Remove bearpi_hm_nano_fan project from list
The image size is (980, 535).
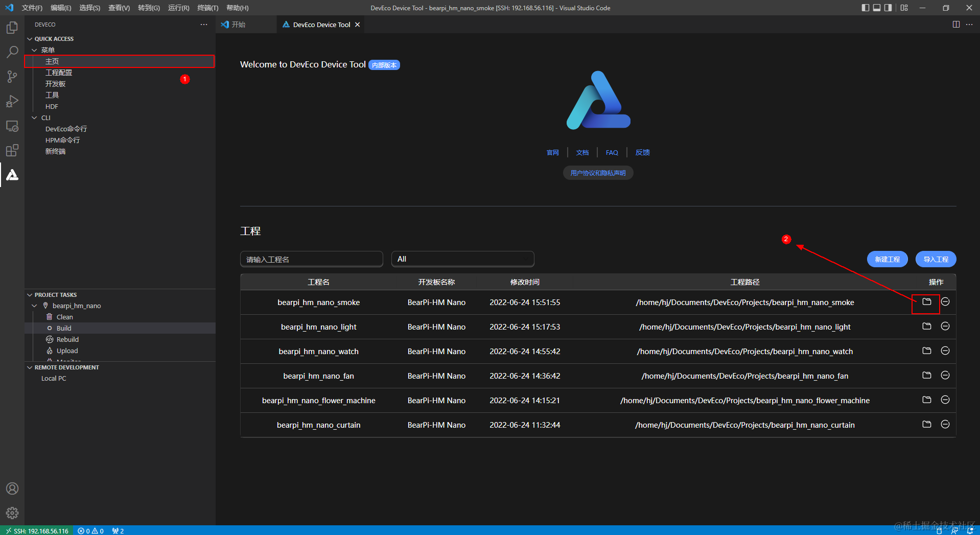(x=945, y=375)
